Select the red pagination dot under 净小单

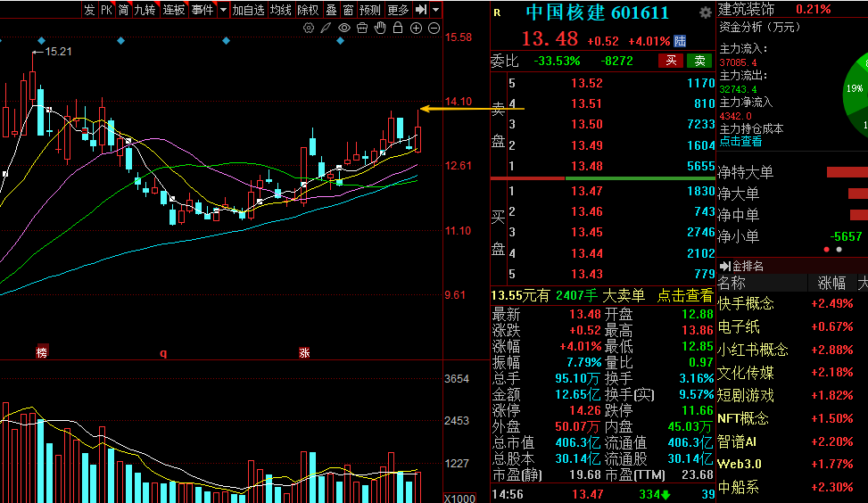coord(826,250)
